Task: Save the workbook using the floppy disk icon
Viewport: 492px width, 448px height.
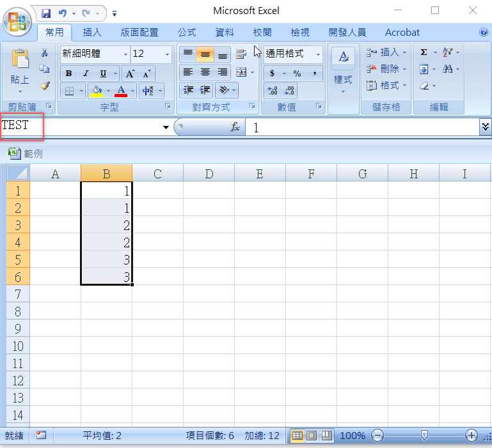Action: (46, 12)
